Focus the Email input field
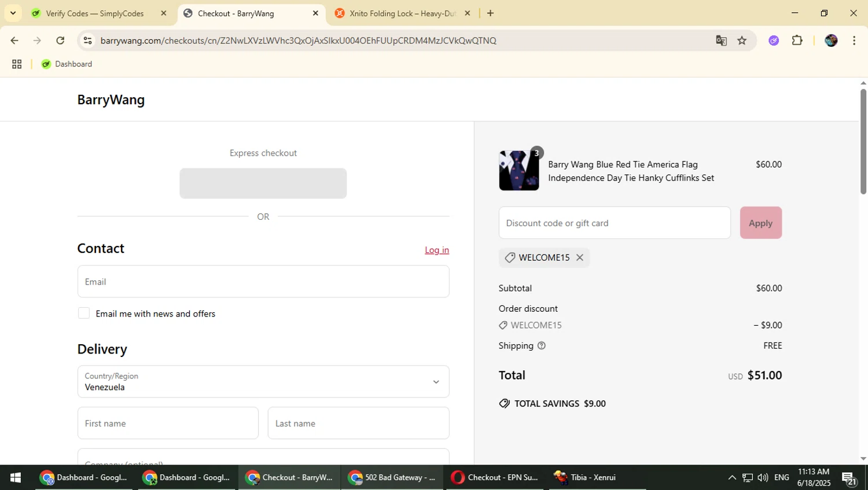This screenshot has height=490, width=868. (x=263, y=282)
